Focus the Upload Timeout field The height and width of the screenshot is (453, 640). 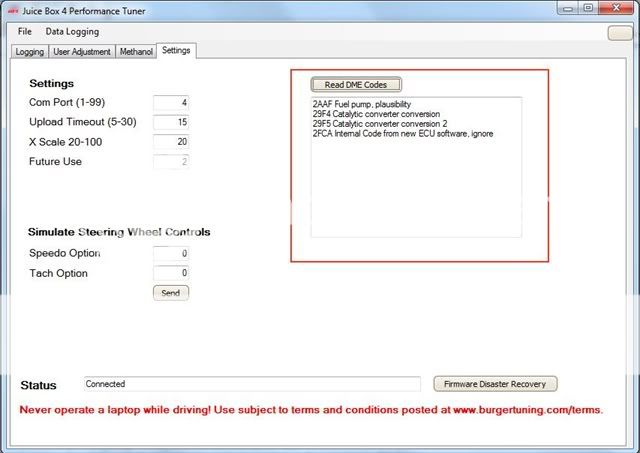(x=171, y=122)
